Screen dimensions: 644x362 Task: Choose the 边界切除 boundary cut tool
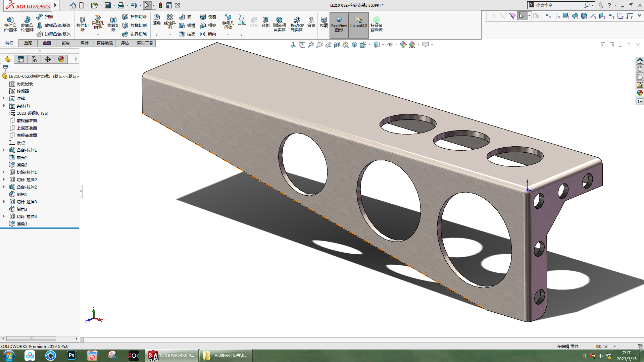pyautogui.click(x=135, y=34)
